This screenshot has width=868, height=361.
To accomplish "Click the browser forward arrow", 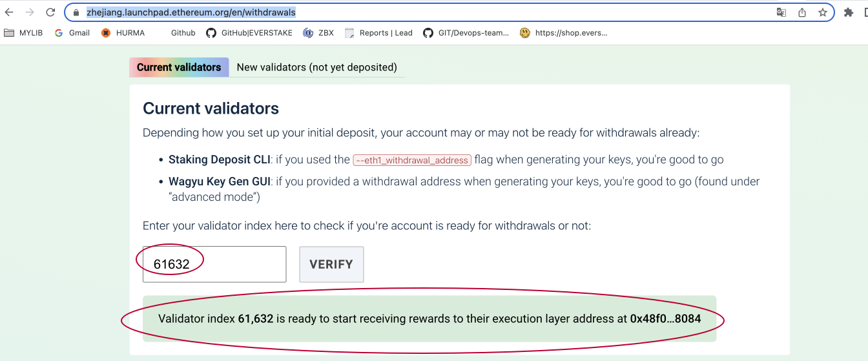I will click(30, 12).
